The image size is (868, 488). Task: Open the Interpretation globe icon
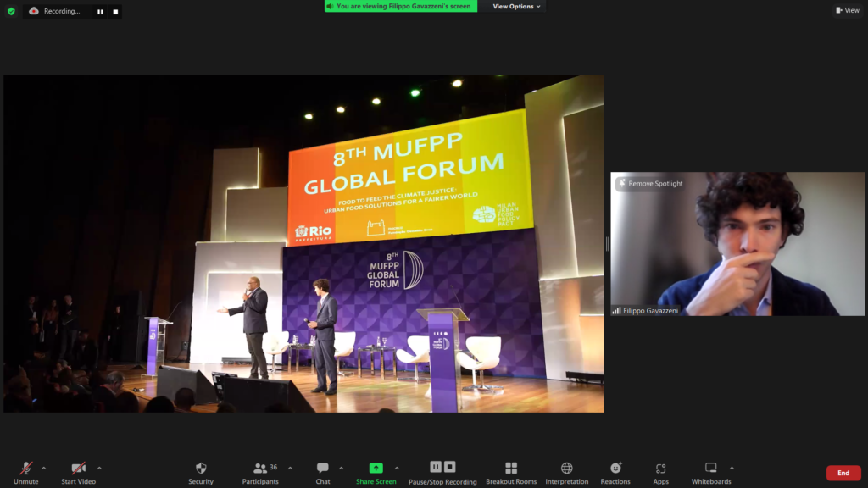coord(567,469)
